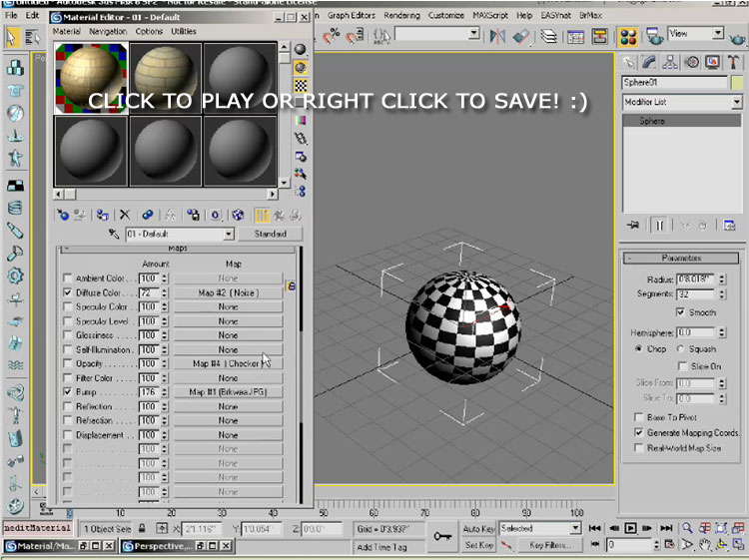Image resolution: width=749 pixels, height=560 pixels.
Task: Click the Mirror tool icon
Action: (494, 37)
